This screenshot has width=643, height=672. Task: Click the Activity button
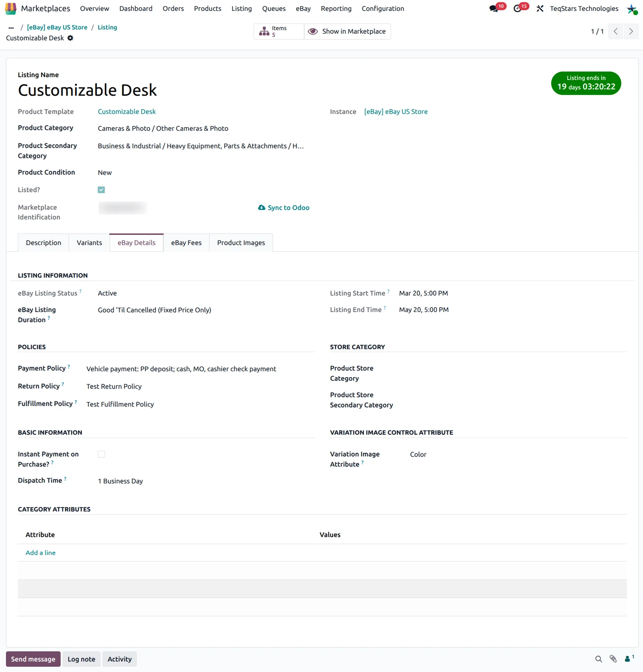pos(120,659)
